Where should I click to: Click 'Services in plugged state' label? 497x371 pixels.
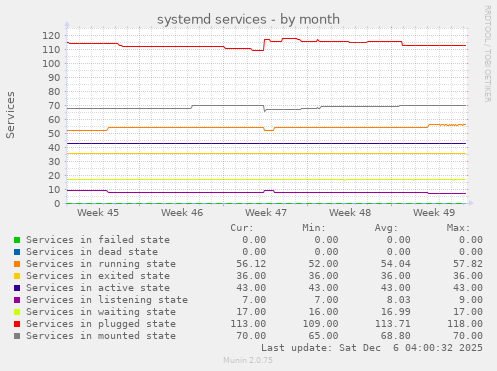tap(101, 324)
